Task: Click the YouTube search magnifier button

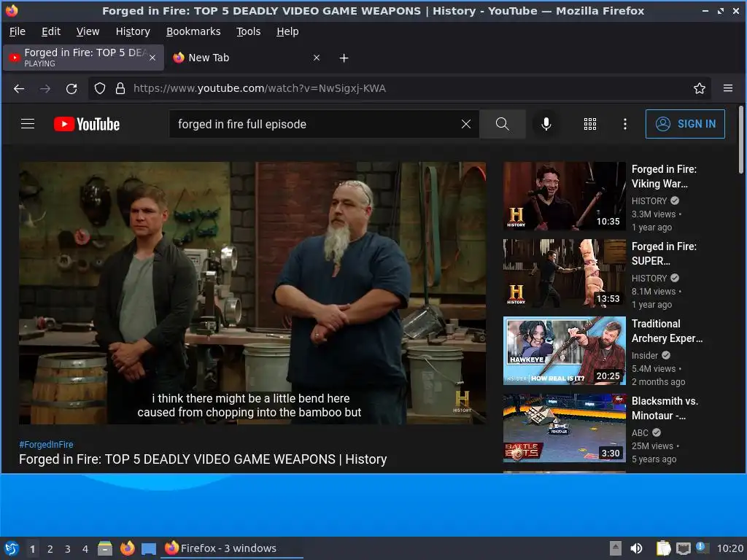Action: [502, 124]
